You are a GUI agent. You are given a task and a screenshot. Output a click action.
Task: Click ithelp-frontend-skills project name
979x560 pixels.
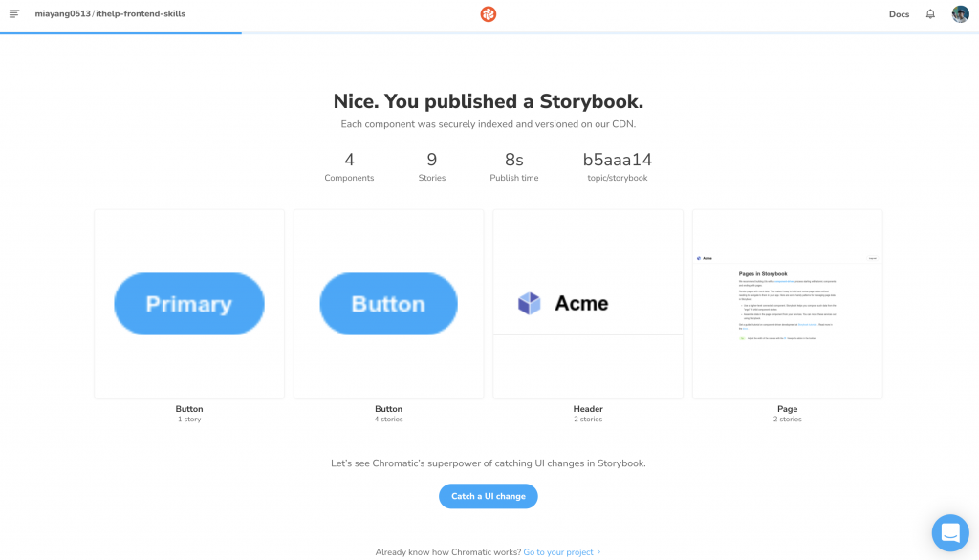pyautogui.click(x=141, y=13)
